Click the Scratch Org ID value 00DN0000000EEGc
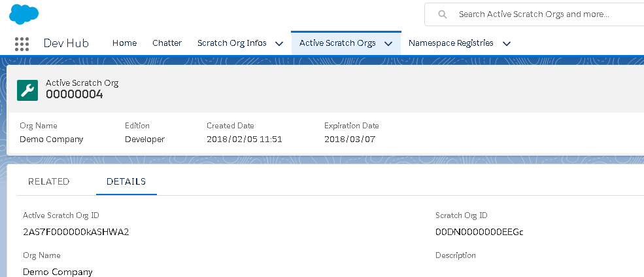This screenshot has height=277, width=644. 479,232
